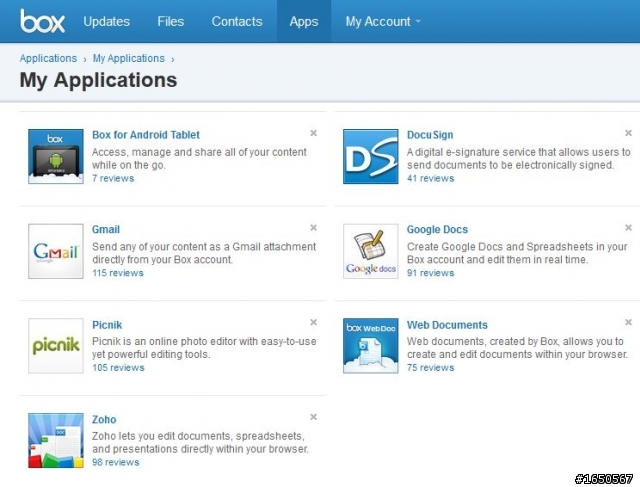Click the My Applications breadcrumb link

pyautogui.click(x=129, y=58)
